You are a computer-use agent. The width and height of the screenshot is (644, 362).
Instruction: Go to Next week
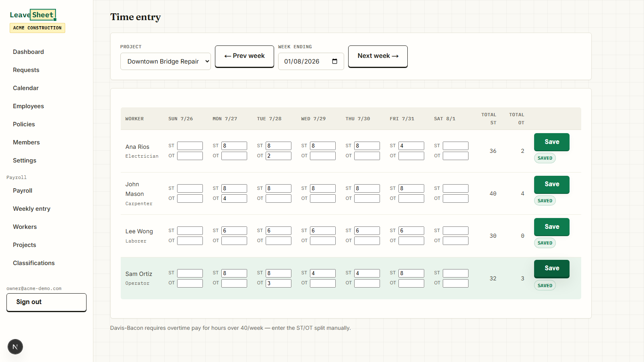[378, 56]
